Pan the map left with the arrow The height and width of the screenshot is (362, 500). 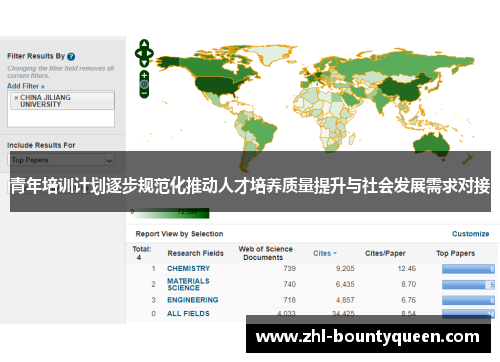(138, 53)
